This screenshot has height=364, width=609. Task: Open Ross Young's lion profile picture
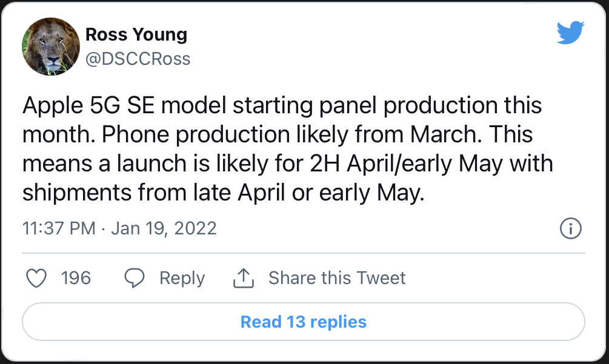click(x=51, y=47)
